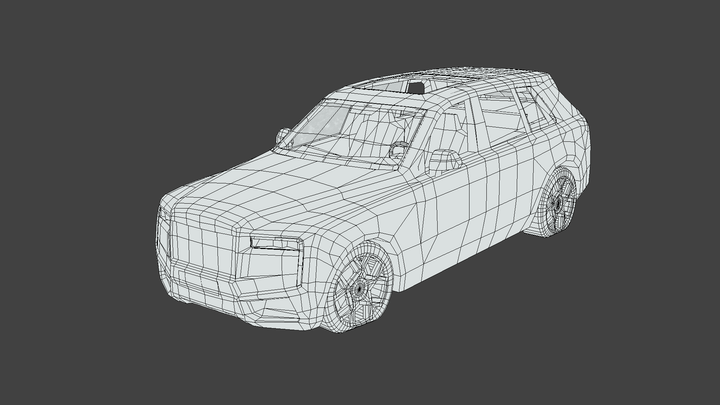This screenshot has width=720, height=405.
Task: Click the dark block on the roof
Action: pos(416,86)
